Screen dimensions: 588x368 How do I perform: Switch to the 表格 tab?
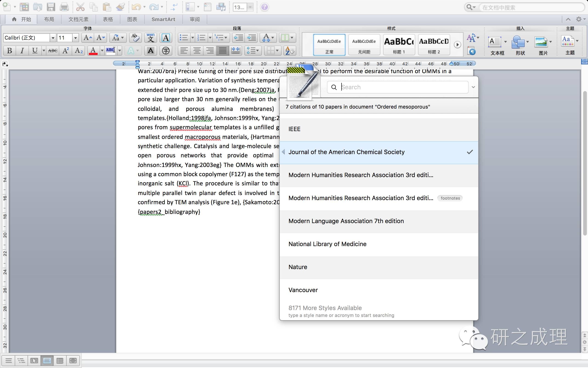108,19
